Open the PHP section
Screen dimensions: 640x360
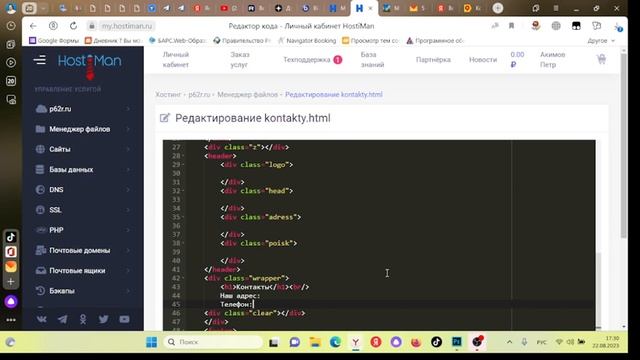point(56,230)
